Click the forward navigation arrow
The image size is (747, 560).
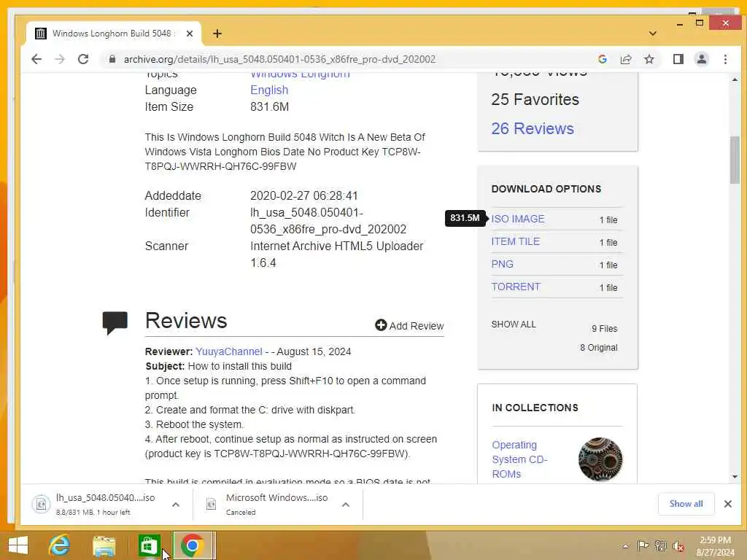coord(60,59)
